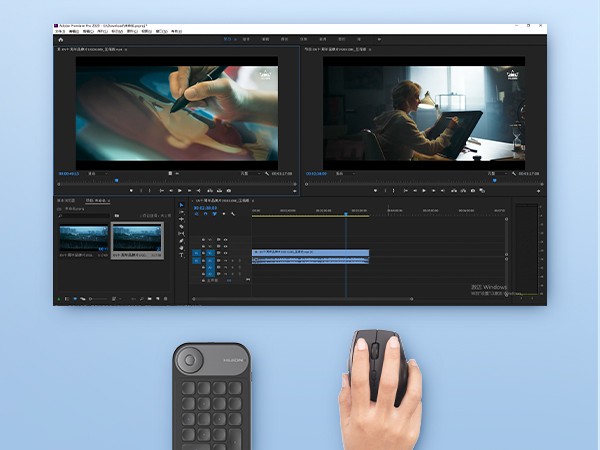Open Program monitor button editor plus
The height and width of the screenshot is (450, 600).
click(x=538, y=191)
